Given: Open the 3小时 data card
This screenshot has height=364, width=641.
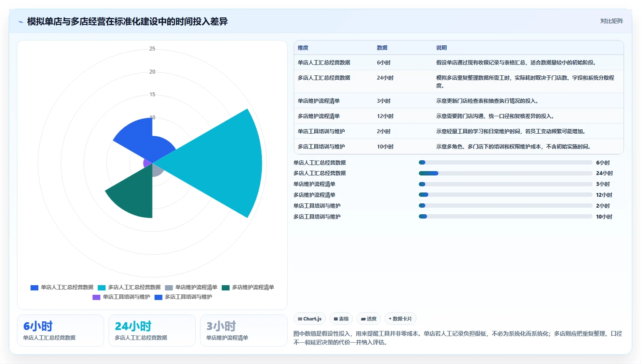Looking at the screenshot, I should point(244,330).
